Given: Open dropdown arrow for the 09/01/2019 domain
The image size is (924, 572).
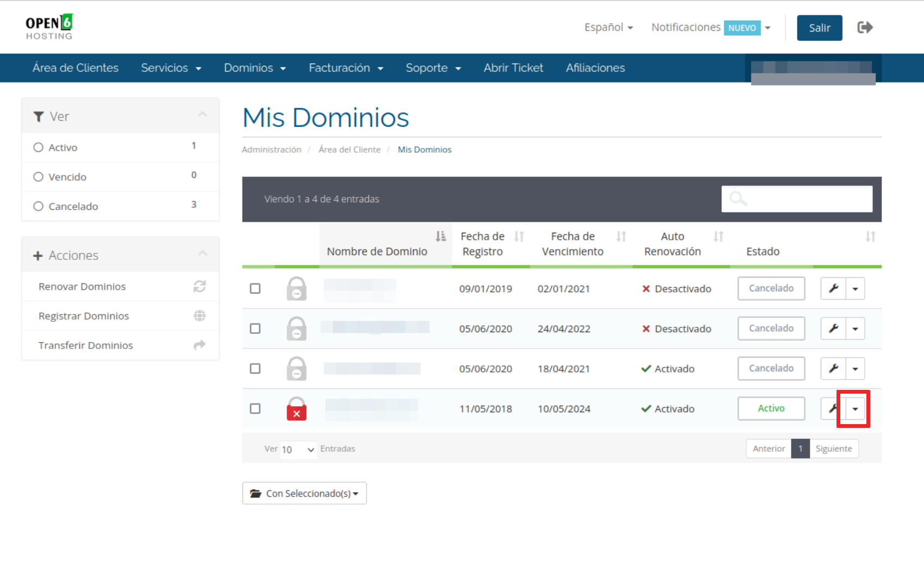Looking at the screenshot, I should coord(855,288).
